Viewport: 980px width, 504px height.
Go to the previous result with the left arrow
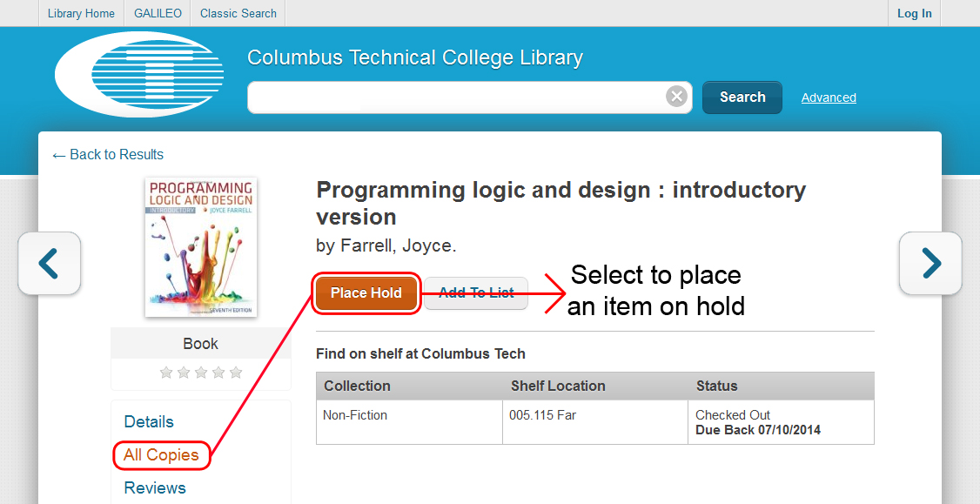(x=50, y=263)
